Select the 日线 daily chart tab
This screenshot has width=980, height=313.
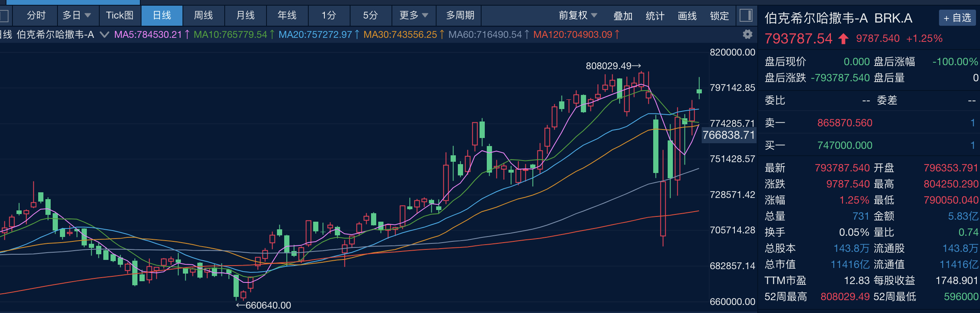click(162, 16)
